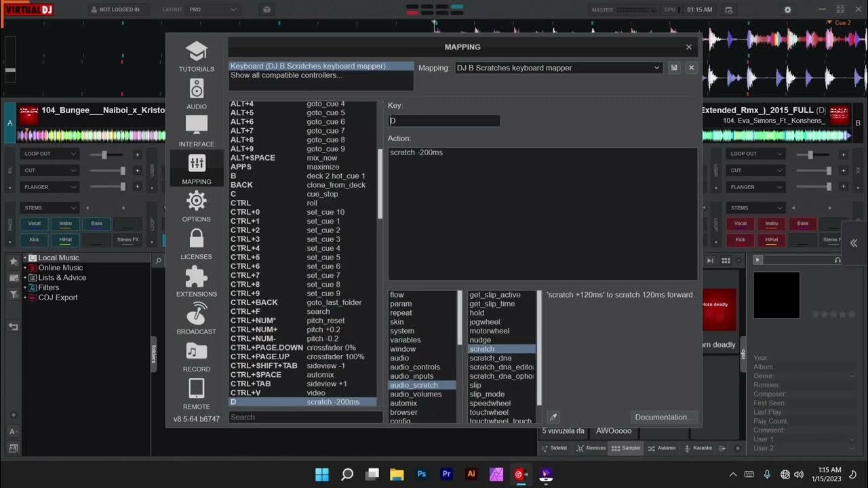Viewport: 868px width, 488px height.
Task: Open File Explorer from taskbar
Action: (x=397, y=474)
